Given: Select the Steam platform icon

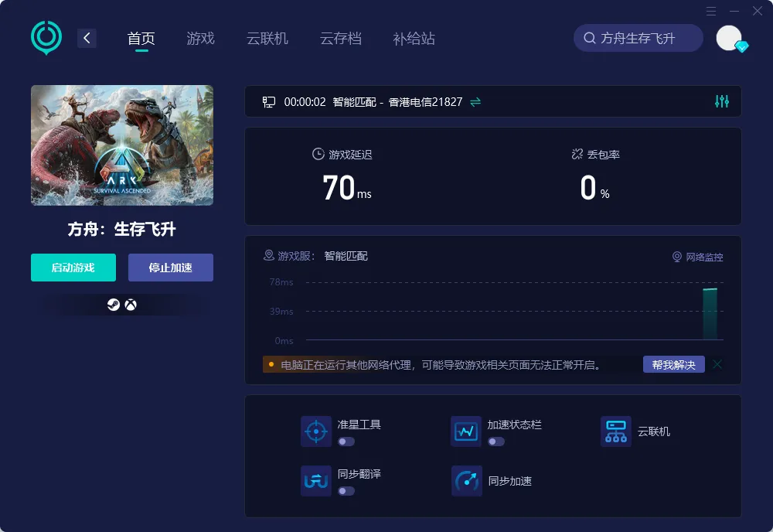Looking at the screenshot, I should point(114,305).
